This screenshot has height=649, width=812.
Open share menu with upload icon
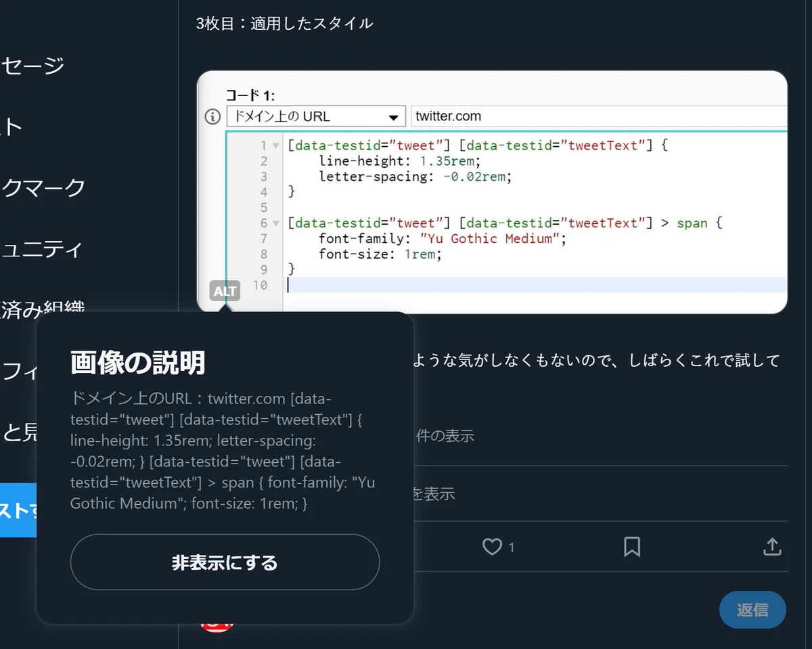pos(772,547)
